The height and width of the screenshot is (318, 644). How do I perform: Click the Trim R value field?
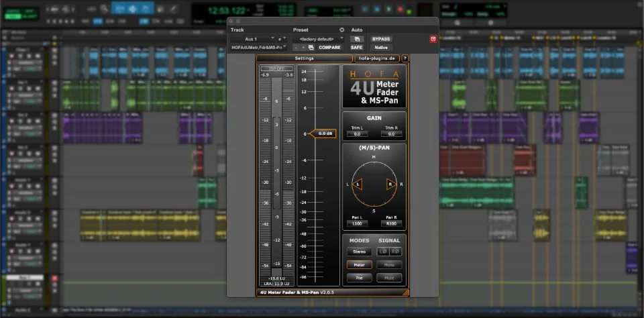click(391, 134)
